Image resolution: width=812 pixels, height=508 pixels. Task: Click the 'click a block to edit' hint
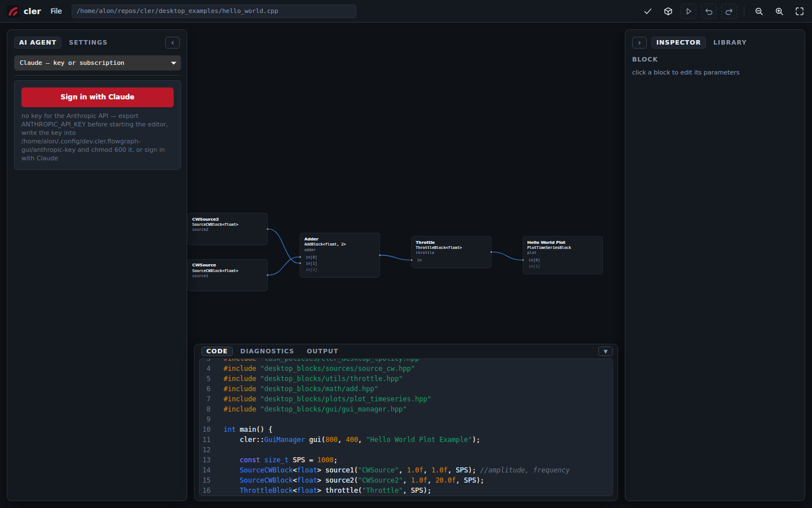click(x=686, y=72)
